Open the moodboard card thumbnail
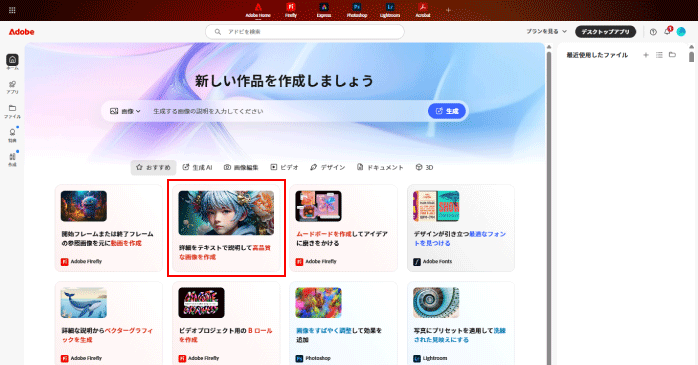The height and width of the screenshot is (365, 698). 318,206
